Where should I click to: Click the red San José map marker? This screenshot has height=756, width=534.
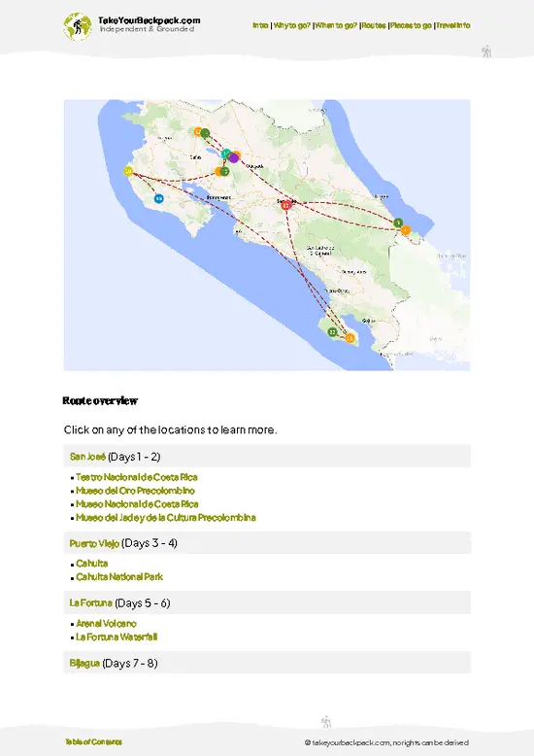point(286,205)
